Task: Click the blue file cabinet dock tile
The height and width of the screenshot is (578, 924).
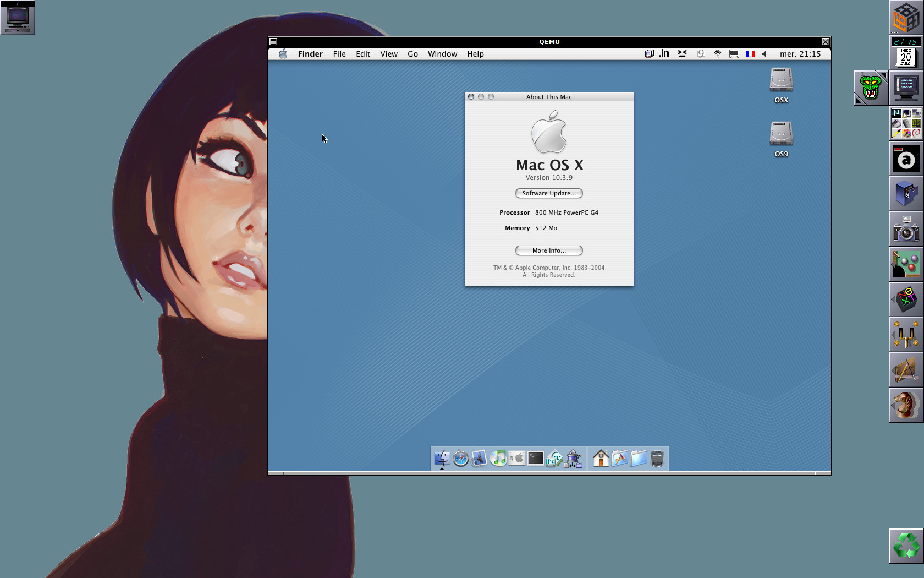Action: (x=906, y=194)
